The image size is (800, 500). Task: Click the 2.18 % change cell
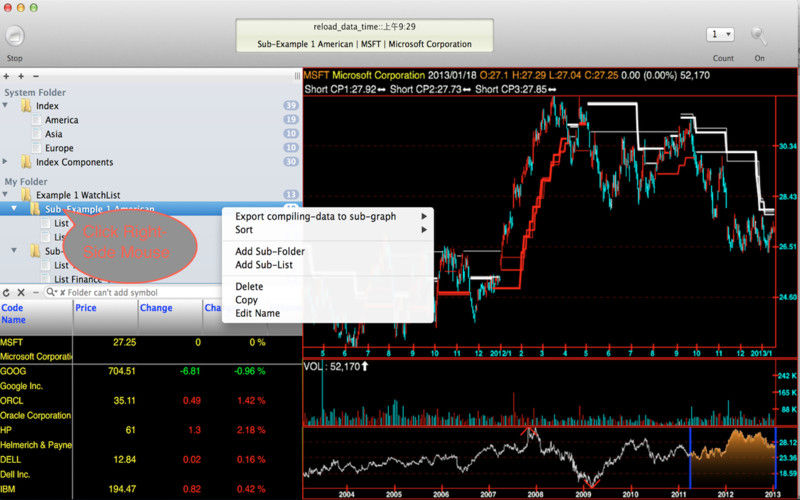251,430
